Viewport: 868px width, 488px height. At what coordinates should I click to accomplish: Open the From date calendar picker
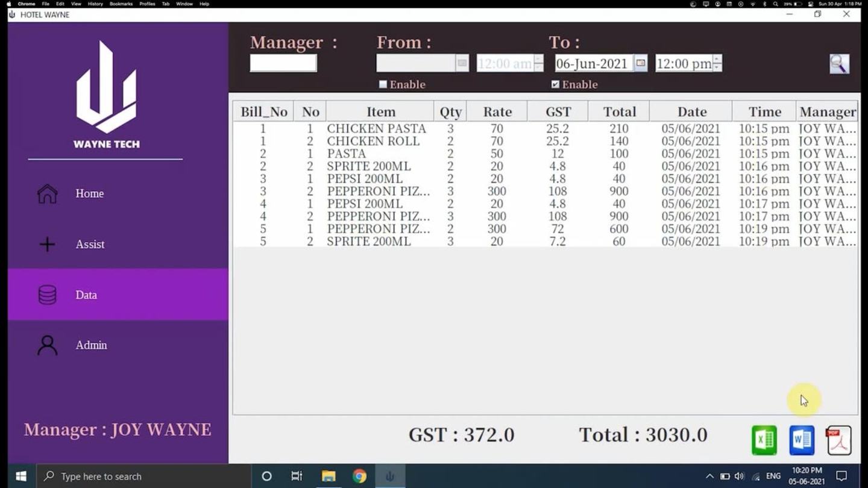(x=462, y=63)
